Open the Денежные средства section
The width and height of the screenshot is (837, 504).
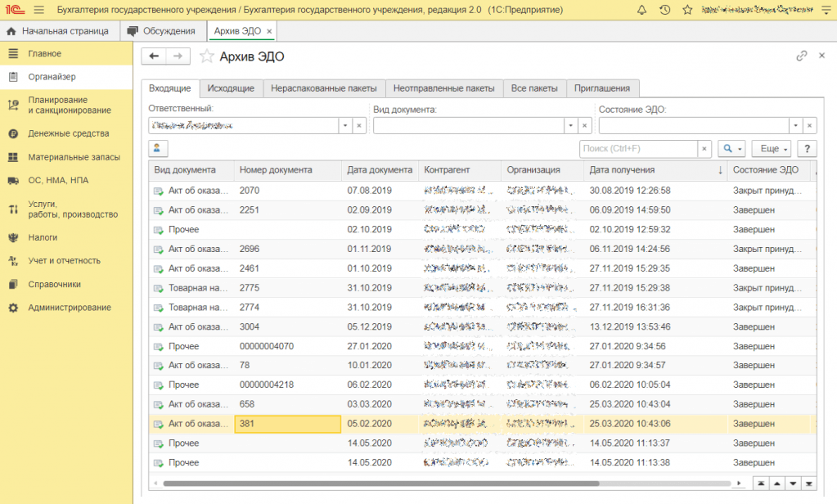tap(68, 133)
